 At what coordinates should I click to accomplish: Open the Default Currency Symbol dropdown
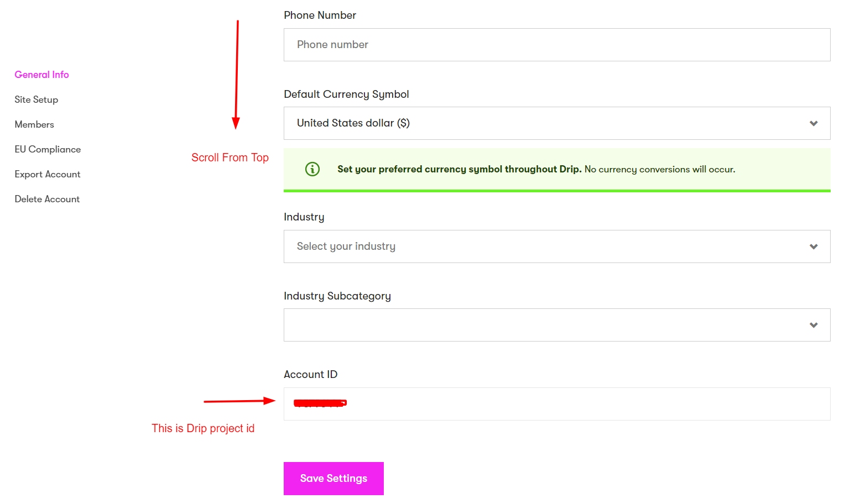pyautogui.click(x=556, y=123)
